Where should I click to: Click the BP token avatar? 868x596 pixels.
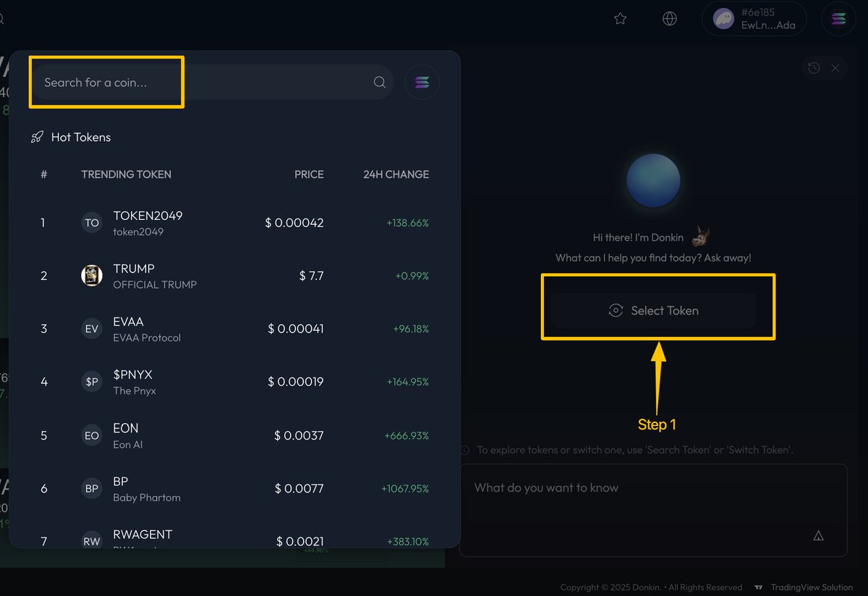(x=92, y=488)
